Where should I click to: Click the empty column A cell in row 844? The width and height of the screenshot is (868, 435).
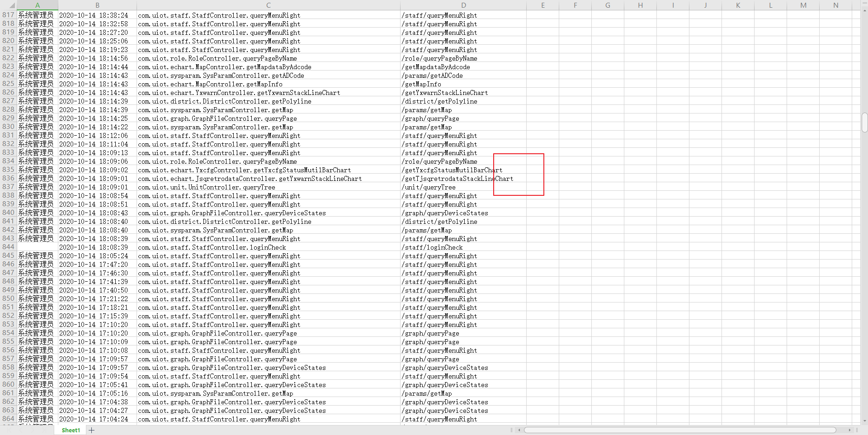coord(38,247)
